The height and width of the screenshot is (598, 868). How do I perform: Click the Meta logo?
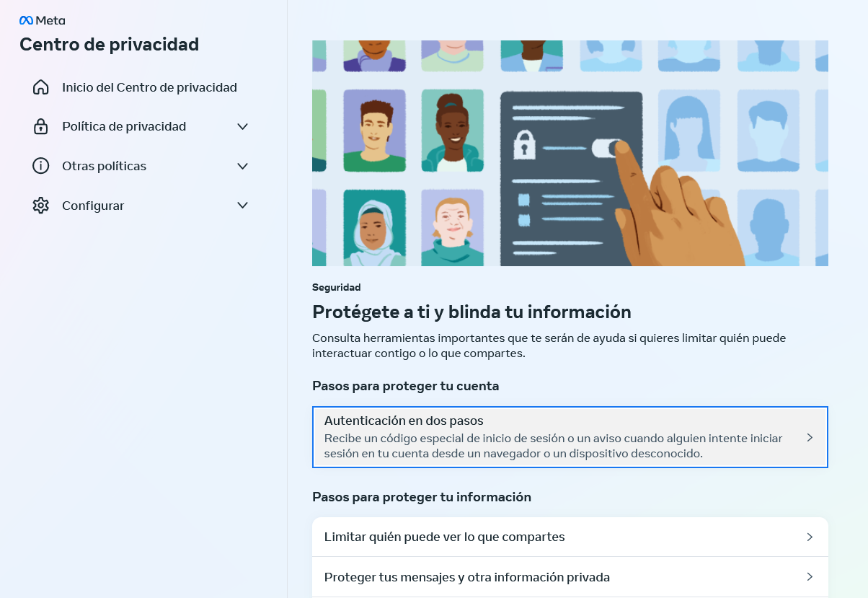point(42,20)
